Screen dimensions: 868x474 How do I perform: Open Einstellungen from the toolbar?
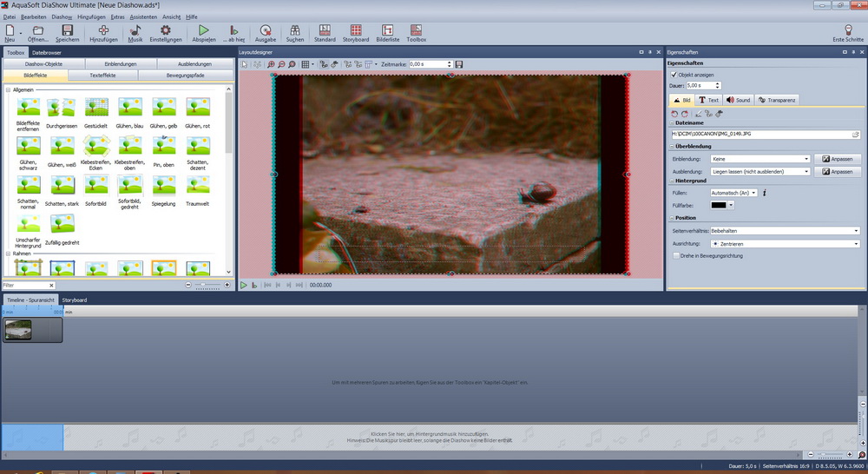click(x=166, y=33)
